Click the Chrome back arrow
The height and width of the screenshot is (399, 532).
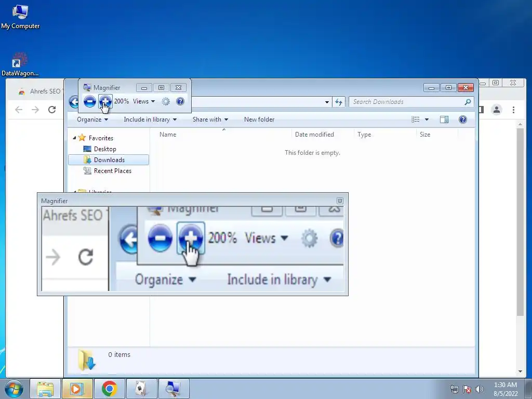(19, 110)
